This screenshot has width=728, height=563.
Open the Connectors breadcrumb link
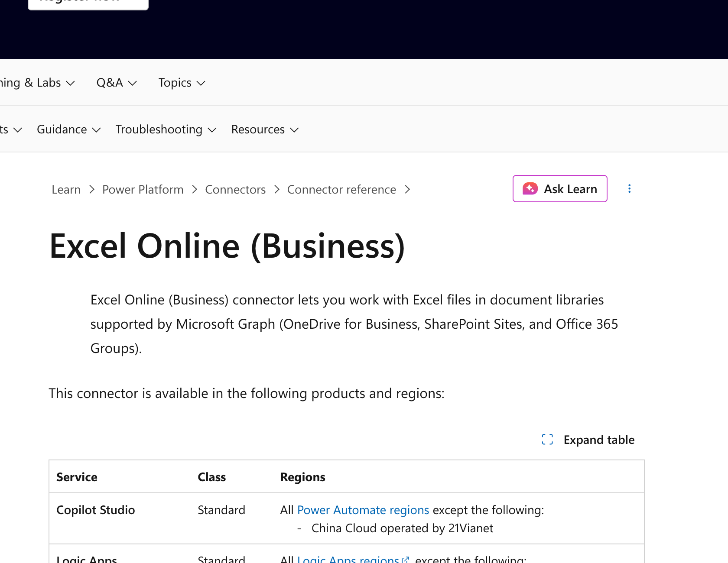(x=235, y=190)
